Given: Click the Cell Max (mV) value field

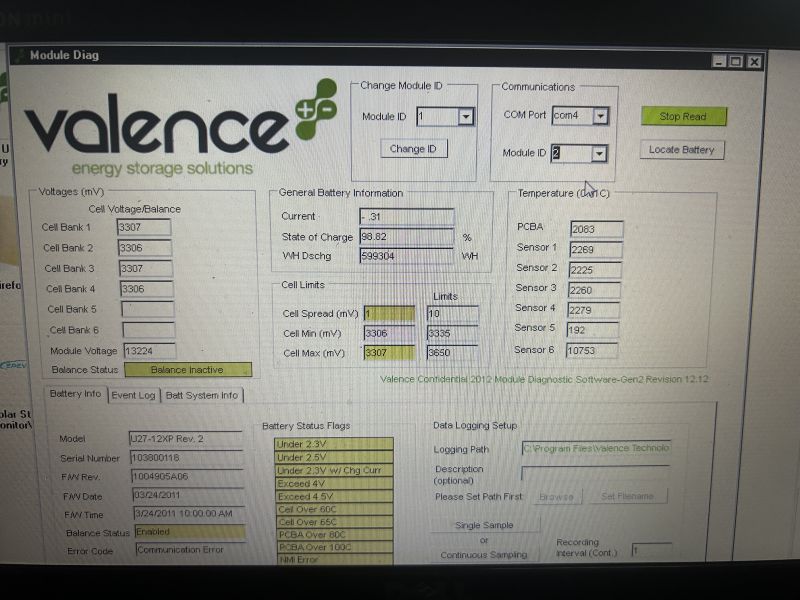Looking at the screenshot, I should 389,353.
